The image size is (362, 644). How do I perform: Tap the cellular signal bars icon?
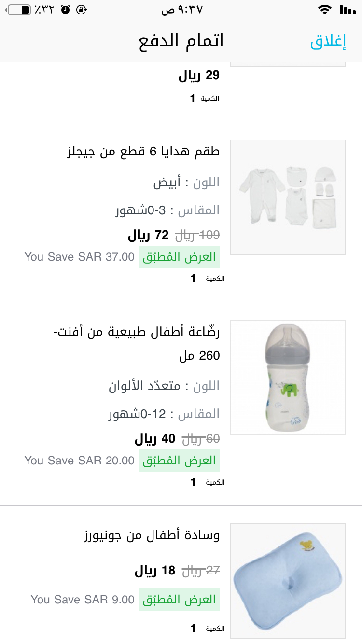[x=348, y=10]
